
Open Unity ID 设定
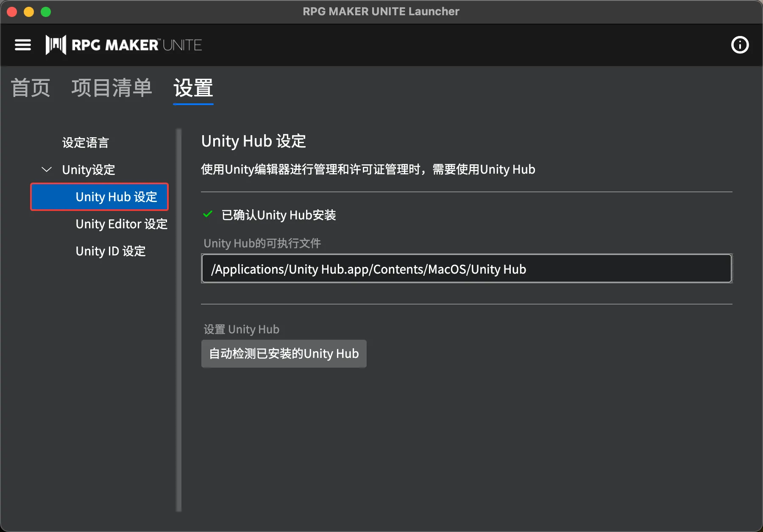111,251
